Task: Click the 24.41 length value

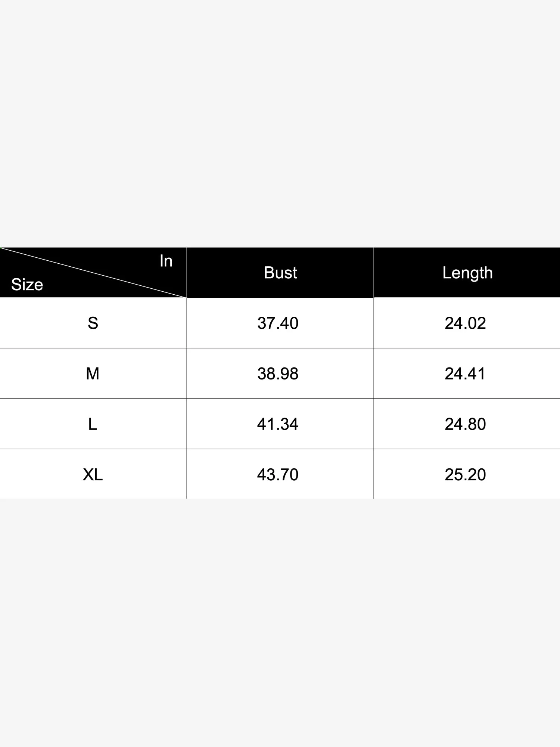Action: [465, 373]
